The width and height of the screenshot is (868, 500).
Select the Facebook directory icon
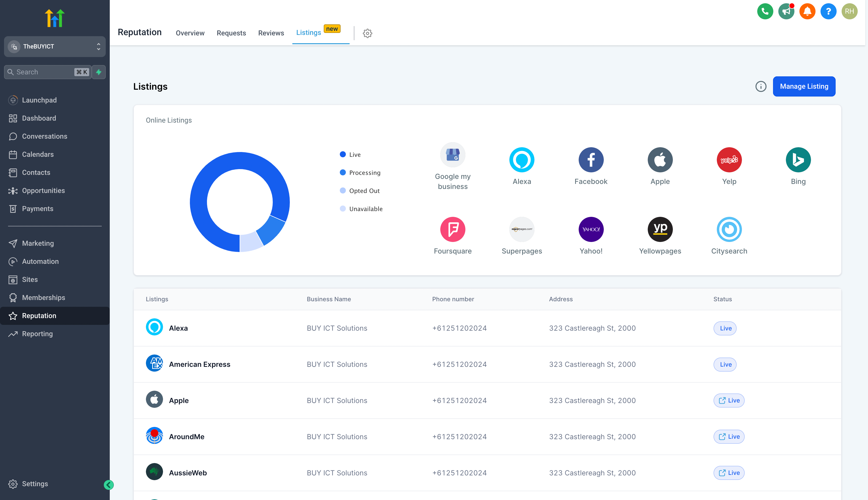[591, 160]
